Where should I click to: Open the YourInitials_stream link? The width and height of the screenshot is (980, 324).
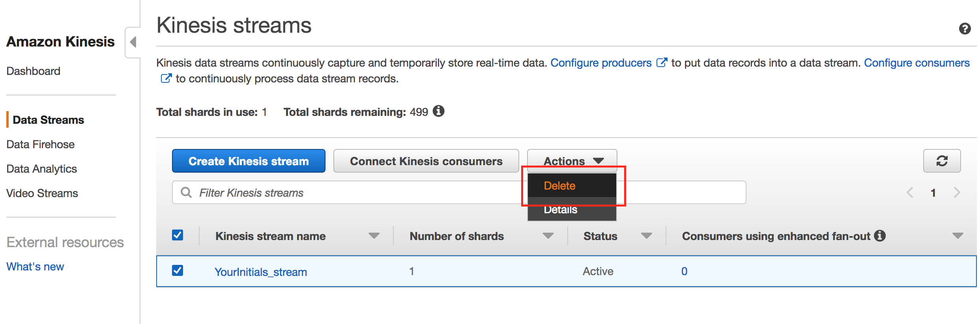coord(260,272)
